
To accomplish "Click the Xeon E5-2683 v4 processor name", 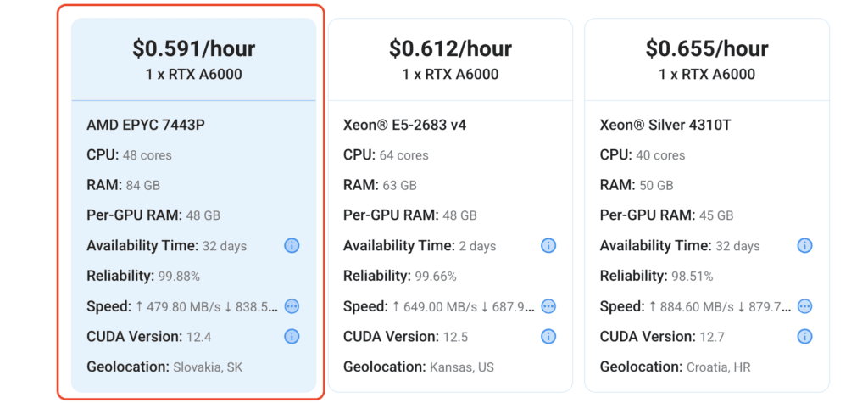I will (404, 126).
